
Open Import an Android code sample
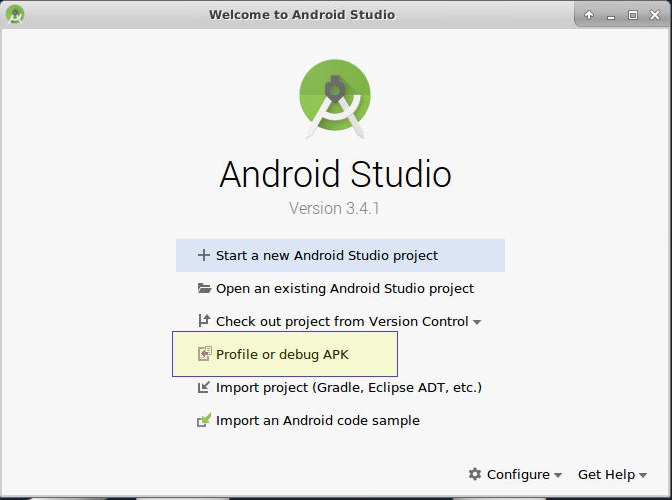(318, 420)
